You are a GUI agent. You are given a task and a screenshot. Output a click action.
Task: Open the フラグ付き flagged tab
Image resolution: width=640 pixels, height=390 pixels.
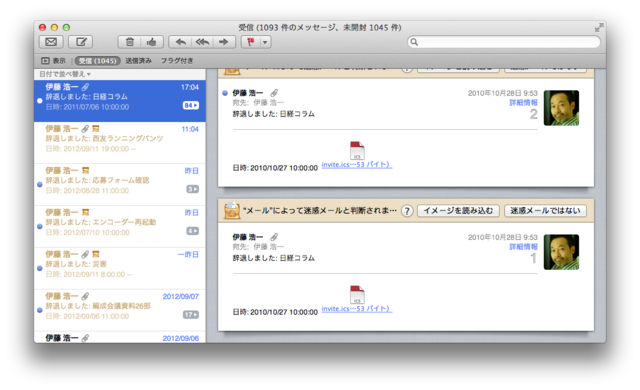pyautogui.click(x=176, y=61)
